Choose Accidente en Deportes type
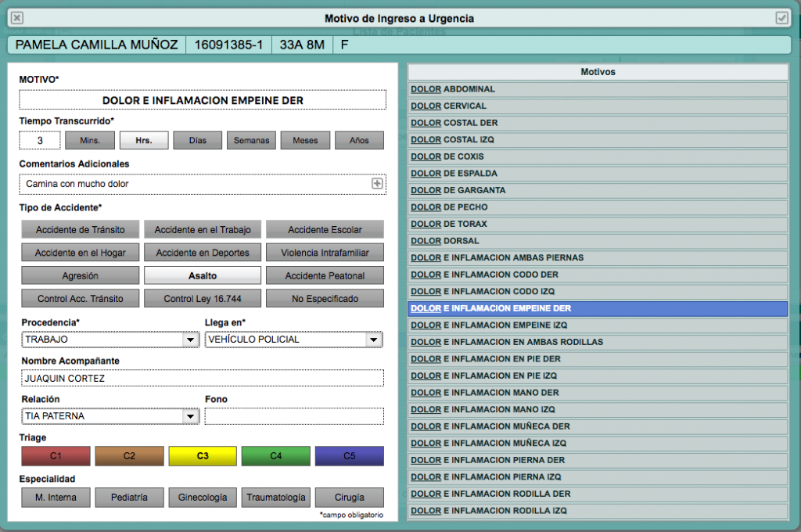801x532 pixels. [x=203, y=253]
